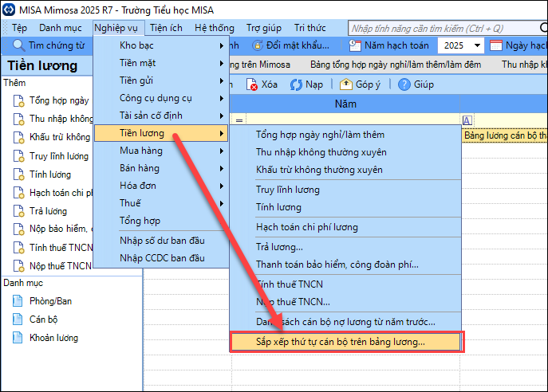This screenshot has height=392, width=548.
Task: Open the Năm hạch toán 2025 dropdown
Action: tap(477, 45)
